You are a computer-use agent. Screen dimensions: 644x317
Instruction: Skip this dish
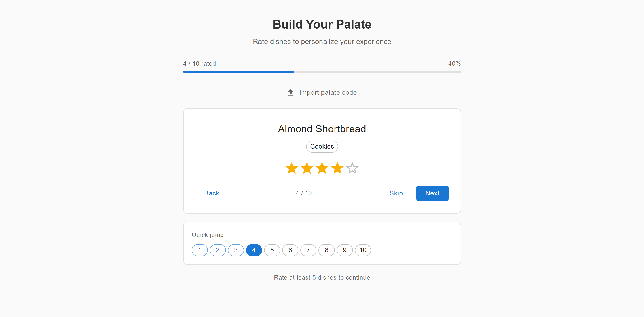click(x=396, y=193)
